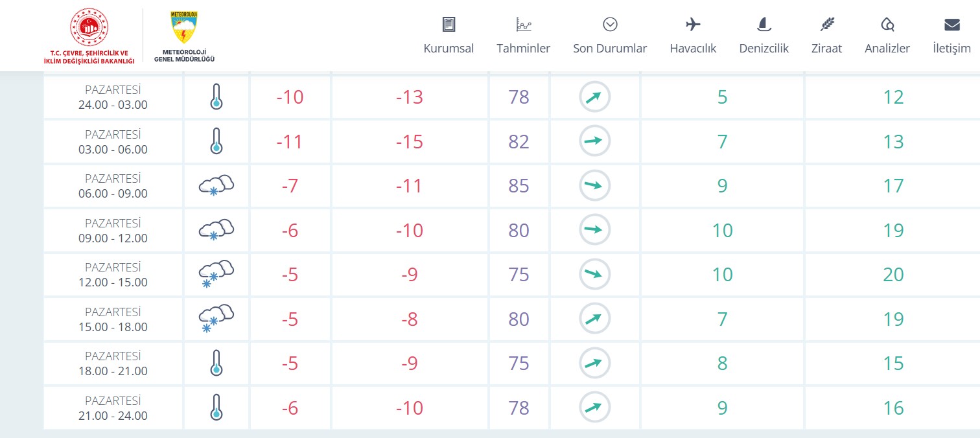This screenshot has height=438, width=980.
Task: Click the Denizcilik sailboat icon
Action: click(764, 25)
